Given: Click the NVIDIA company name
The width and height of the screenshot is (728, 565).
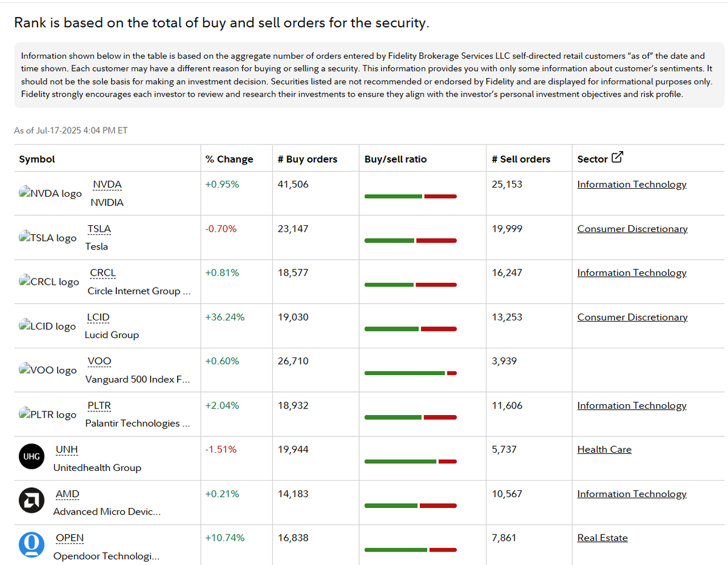Looking at the screenshot, I should tap(107, 202).
